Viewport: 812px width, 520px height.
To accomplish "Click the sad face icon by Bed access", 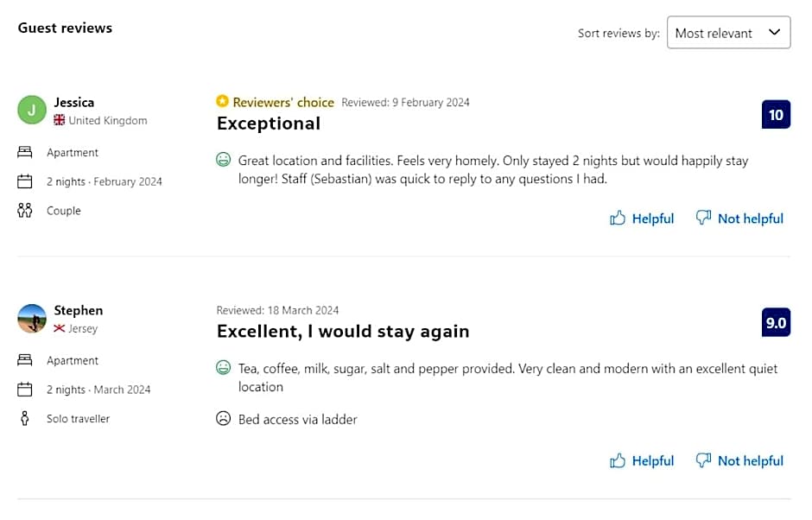I will (x=224, y=419).
